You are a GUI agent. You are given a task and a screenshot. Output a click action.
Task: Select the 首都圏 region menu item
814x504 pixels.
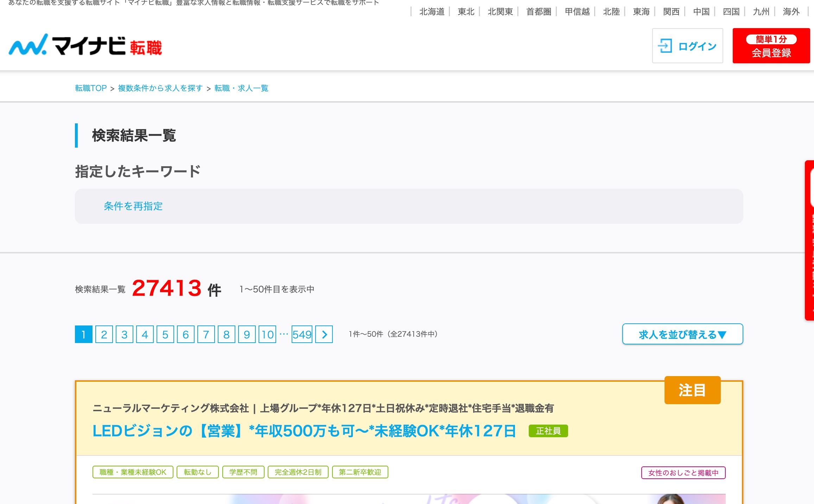pos(538,12)
